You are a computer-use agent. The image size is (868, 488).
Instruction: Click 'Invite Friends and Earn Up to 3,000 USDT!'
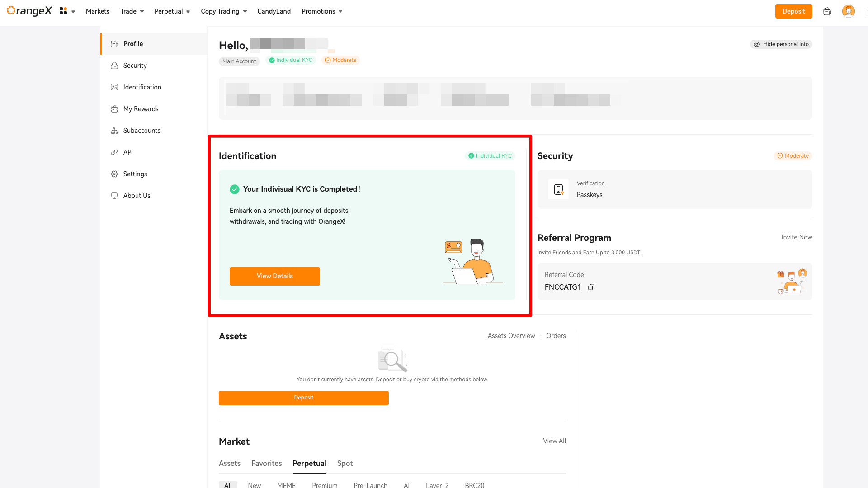590,253
